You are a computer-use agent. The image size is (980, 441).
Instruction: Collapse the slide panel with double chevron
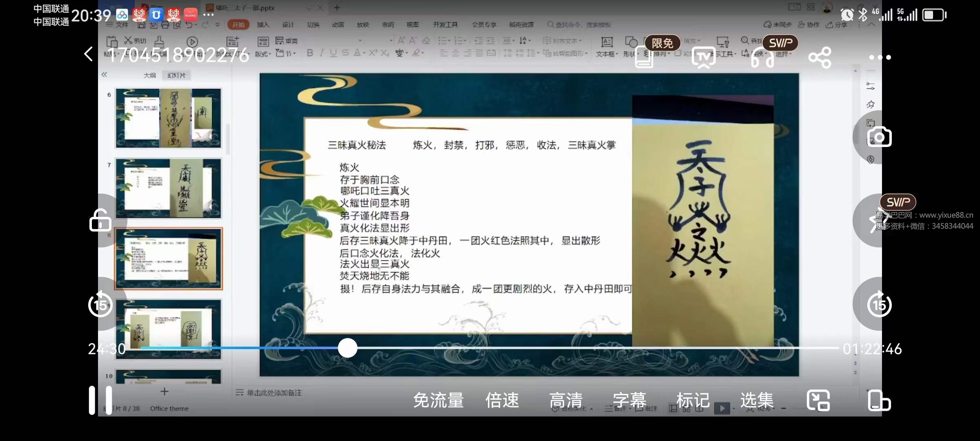point(104,74)
